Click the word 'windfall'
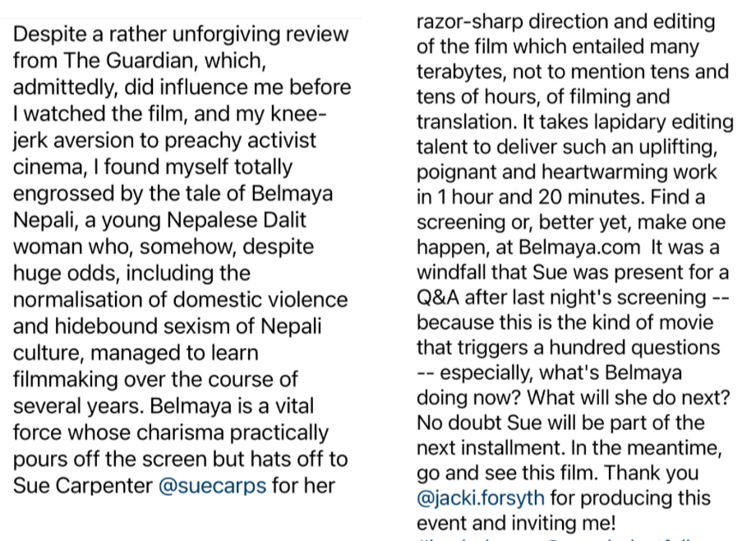Screen dimensions: 756x541 coord(454,272)
